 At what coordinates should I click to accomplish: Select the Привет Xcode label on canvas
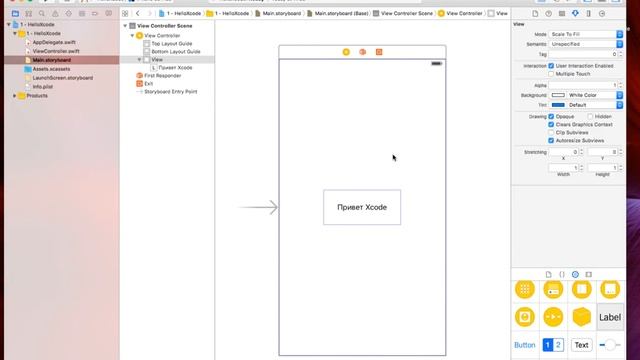[362, 207]
